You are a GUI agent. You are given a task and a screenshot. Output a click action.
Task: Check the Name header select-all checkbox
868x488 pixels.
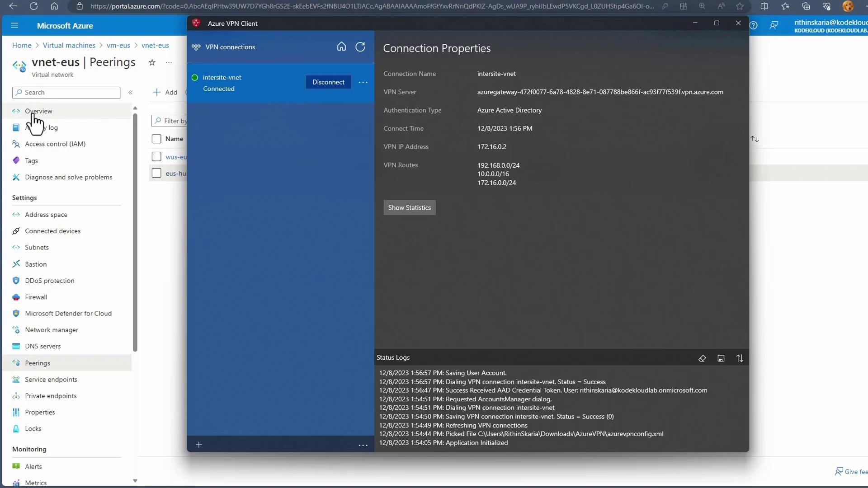pyautogui.click(x=156, y=139)
